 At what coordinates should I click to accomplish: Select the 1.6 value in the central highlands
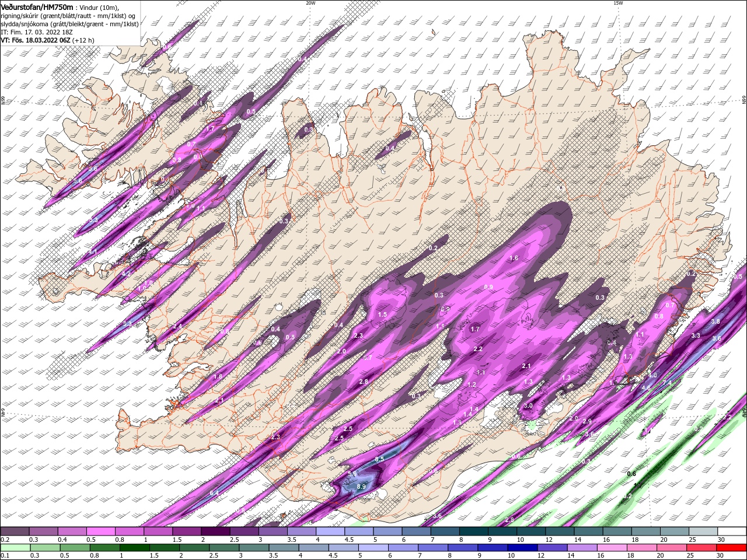[x=514, y=258]
